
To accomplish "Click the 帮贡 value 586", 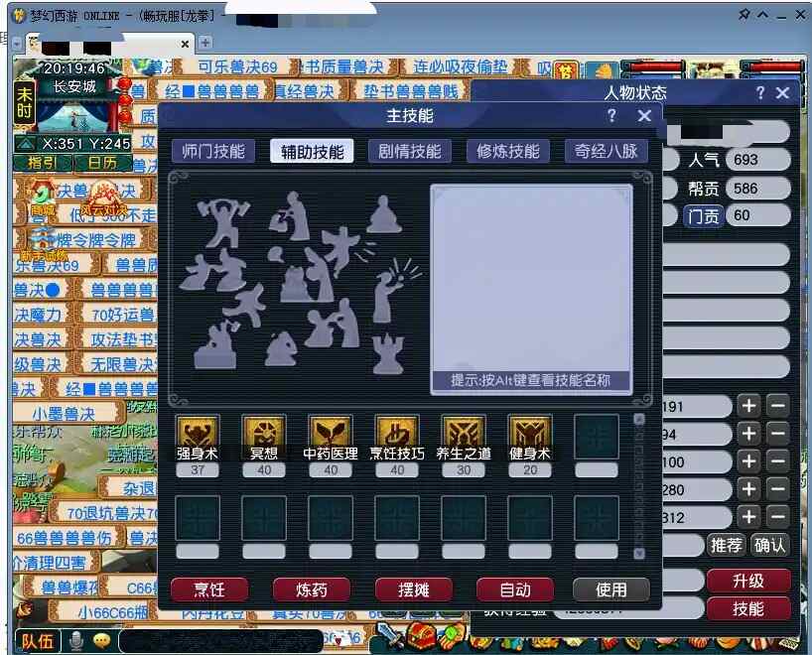I will (x=758, y=189).
